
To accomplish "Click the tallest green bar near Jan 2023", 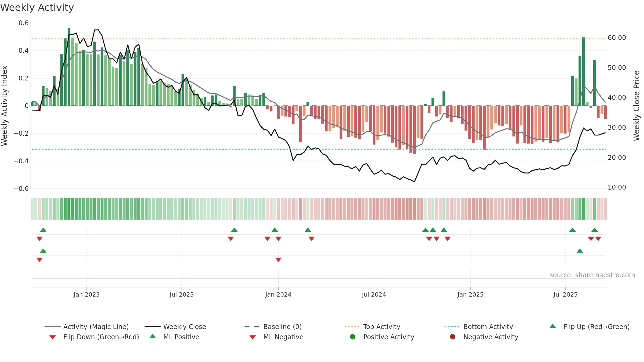I will (69, 67).
